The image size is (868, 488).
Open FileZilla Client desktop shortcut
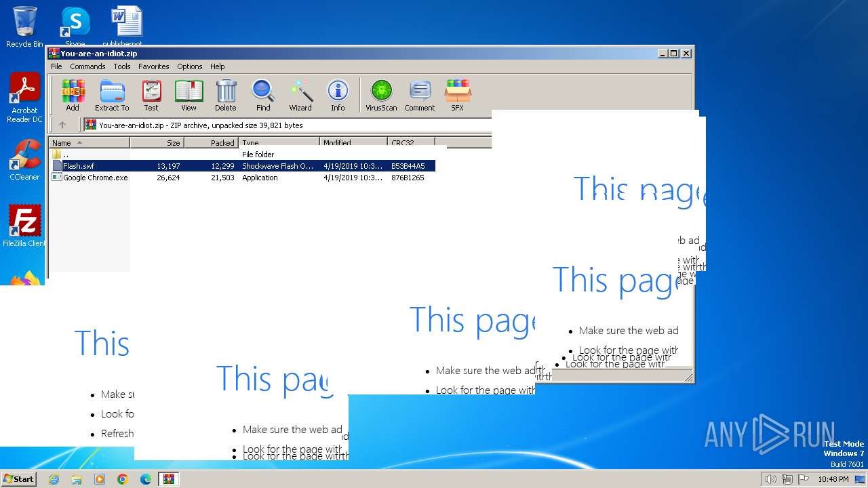point(24,226)
